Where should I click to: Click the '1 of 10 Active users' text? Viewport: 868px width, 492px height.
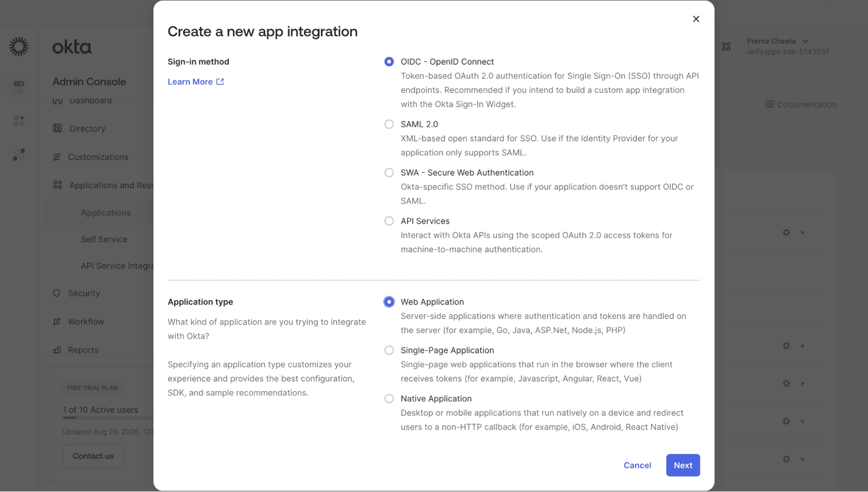click(100, 410)
